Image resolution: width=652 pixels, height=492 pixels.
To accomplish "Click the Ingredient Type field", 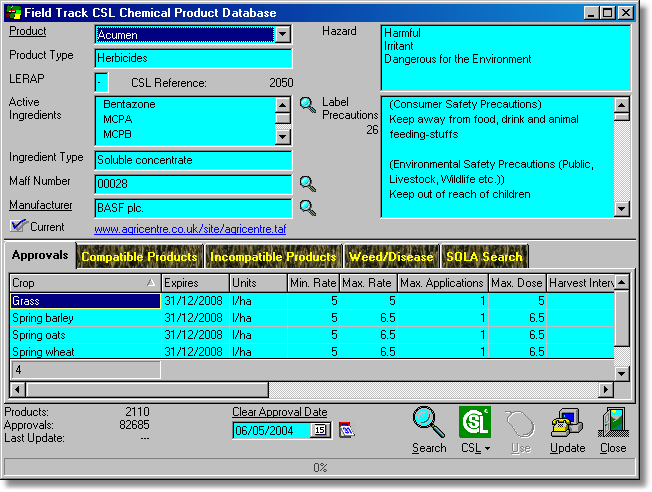I will (x=193, y=160).
